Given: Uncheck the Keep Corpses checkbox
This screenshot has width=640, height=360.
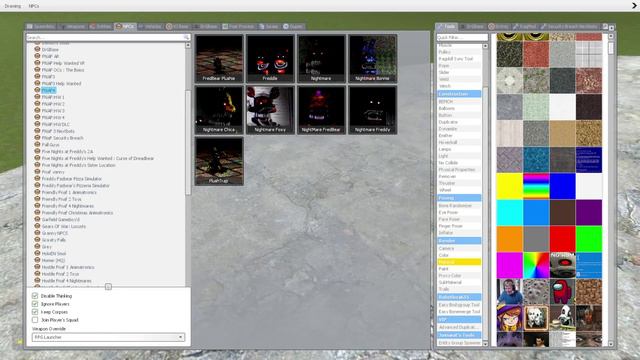Looking at the screenshot, I should [x=35, y=312].
